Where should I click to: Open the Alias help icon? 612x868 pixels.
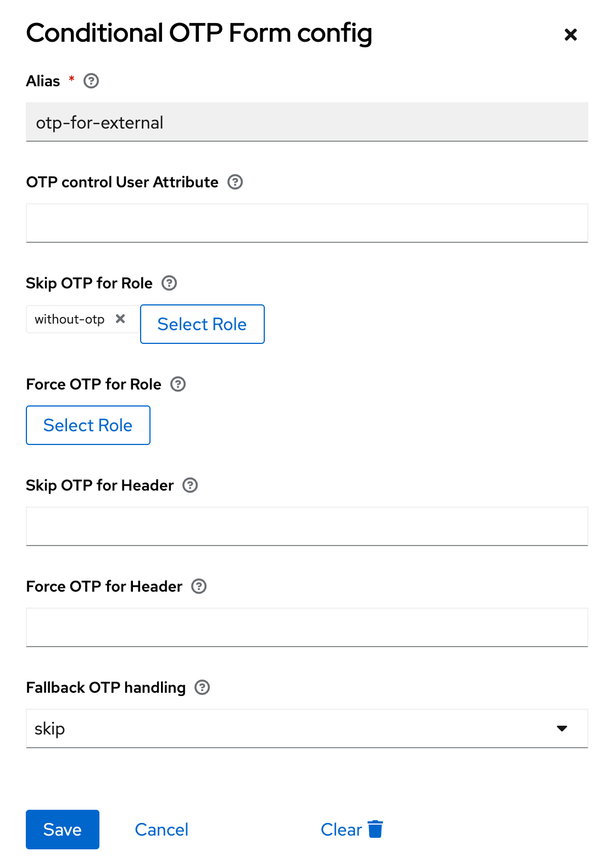click(x=91, y=81)
